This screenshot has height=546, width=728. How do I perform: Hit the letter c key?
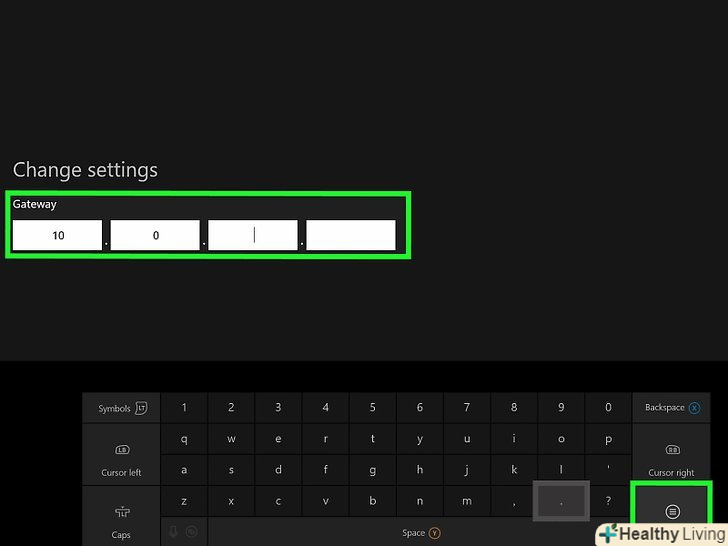[278, 501]
